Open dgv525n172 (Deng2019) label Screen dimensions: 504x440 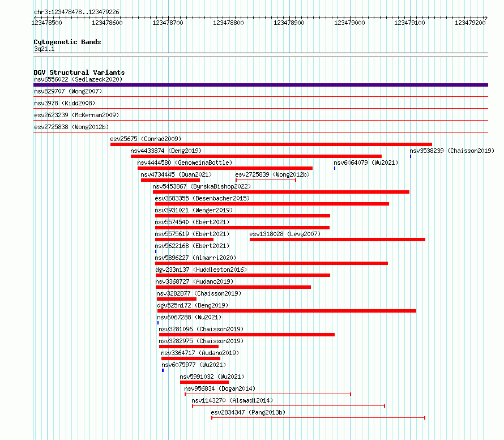193,305
